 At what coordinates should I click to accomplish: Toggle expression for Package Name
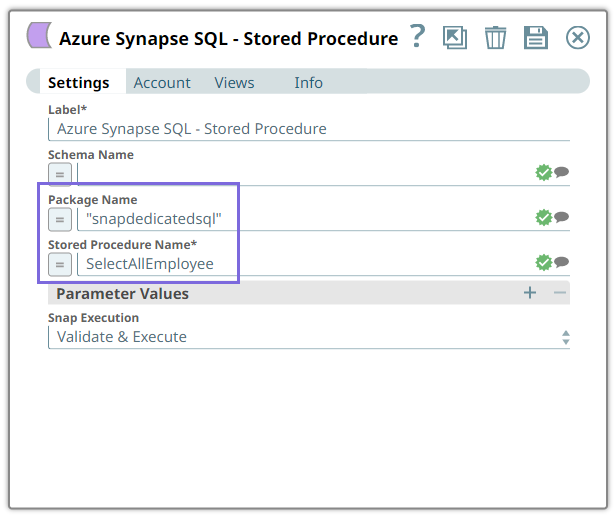60,219
